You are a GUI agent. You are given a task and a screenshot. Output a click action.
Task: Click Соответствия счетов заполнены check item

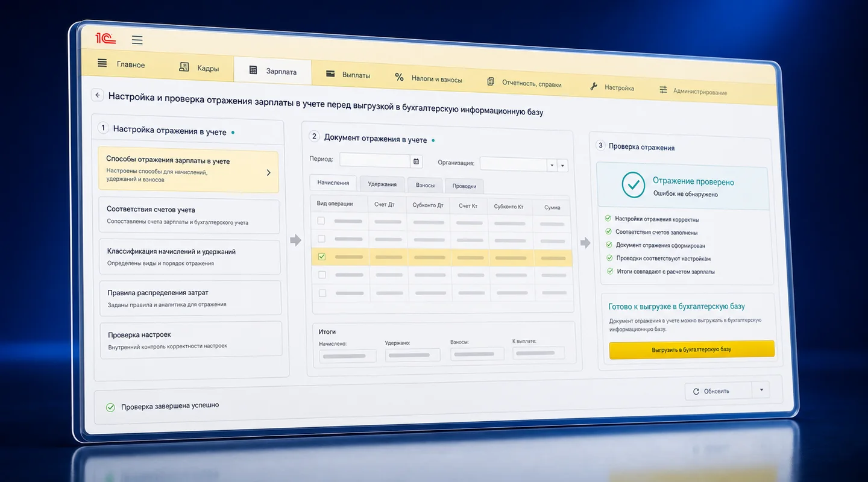click(x=651, y=233)
